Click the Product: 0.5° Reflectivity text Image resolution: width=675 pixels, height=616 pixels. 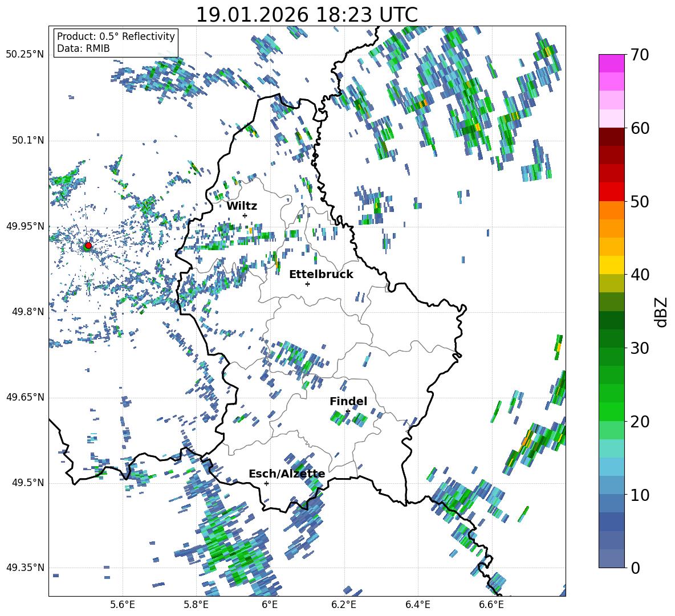tap(116, 36)
